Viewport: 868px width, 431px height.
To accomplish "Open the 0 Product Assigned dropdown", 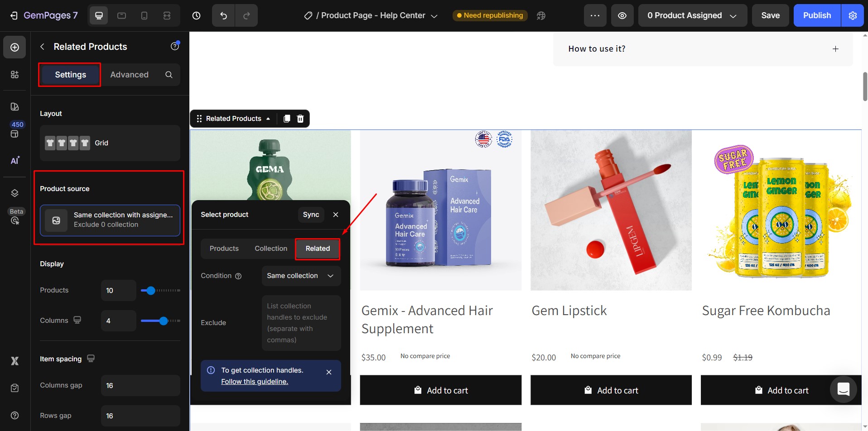I will [692, 15].
